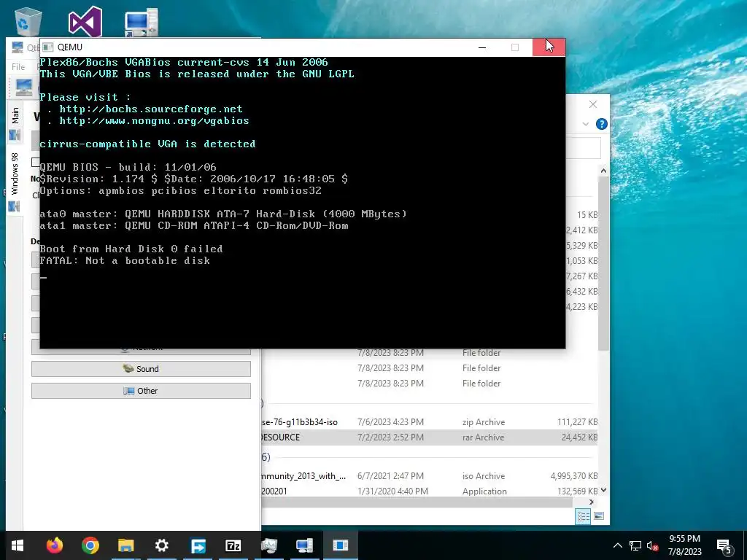Click the File Explorer scroll down arrow

pos(603,490)
